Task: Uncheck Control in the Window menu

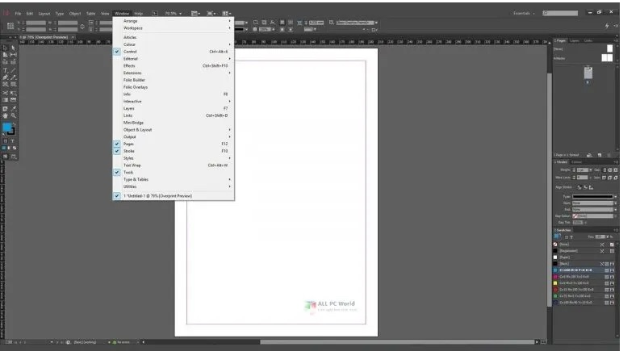Action: (174, 52)
